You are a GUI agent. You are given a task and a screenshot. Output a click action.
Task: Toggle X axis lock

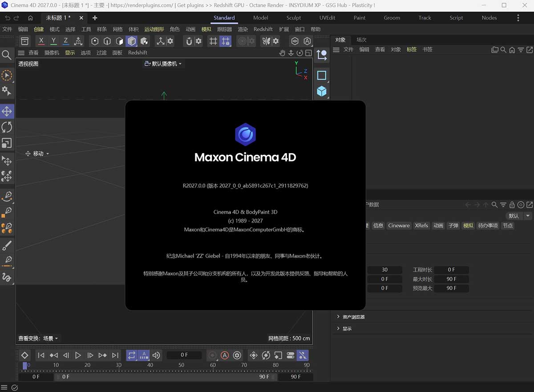[x=41, y=41]
